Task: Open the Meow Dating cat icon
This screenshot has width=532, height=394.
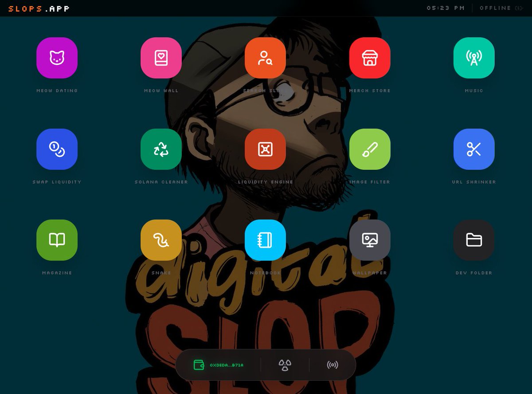Action: (57, 58)
